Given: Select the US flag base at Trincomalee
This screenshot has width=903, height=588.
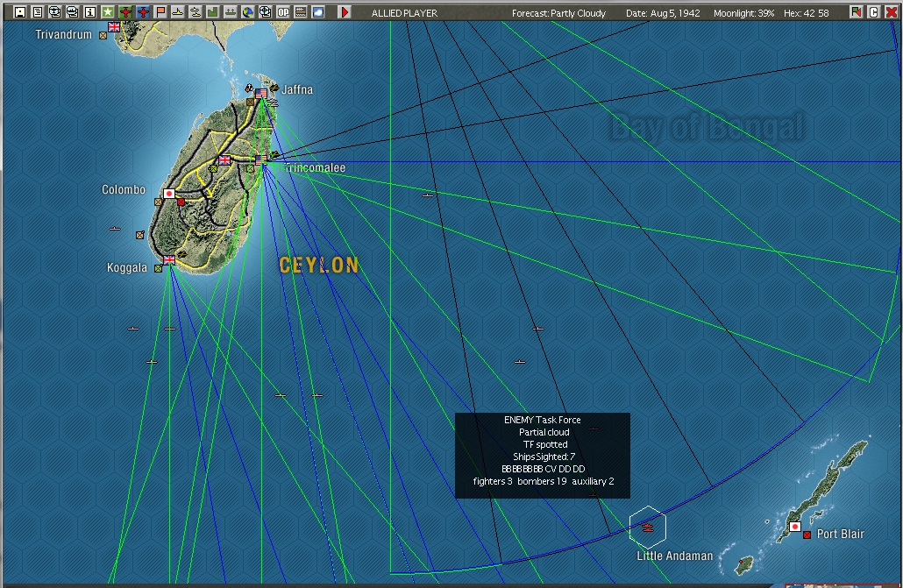Looking at the screenshot, I should coord(261,159).
